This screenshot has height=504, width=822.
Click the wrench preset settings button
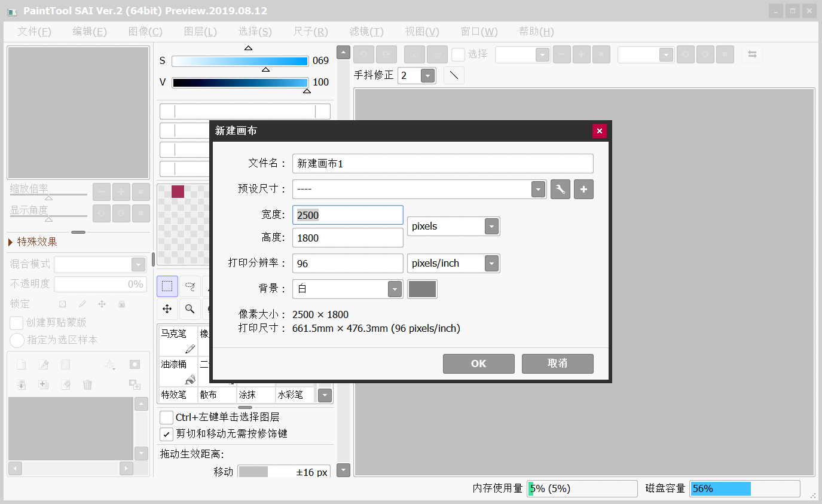pyautogui.click(x=560, y=190)
